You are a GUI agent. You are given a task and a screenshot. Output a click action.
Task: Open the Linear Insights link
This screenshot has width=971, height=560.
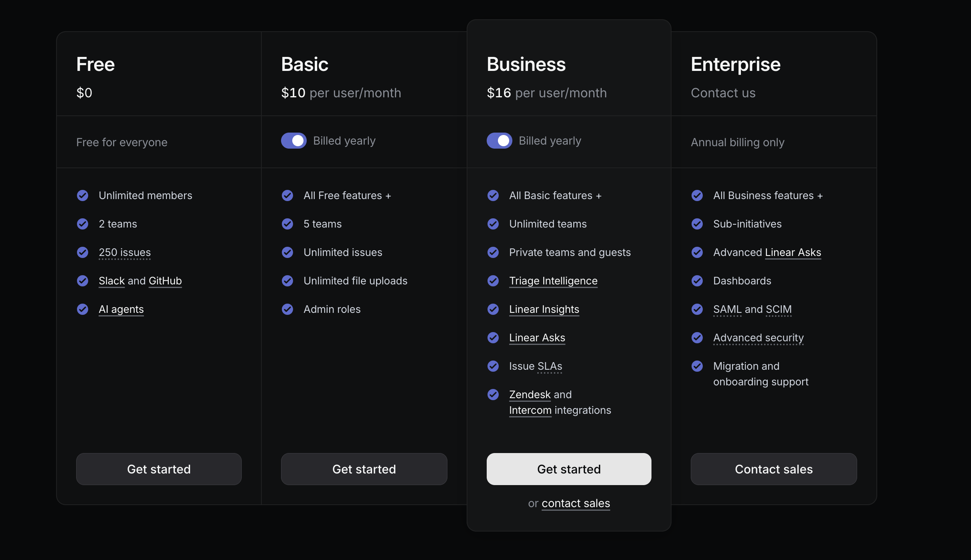544,309
